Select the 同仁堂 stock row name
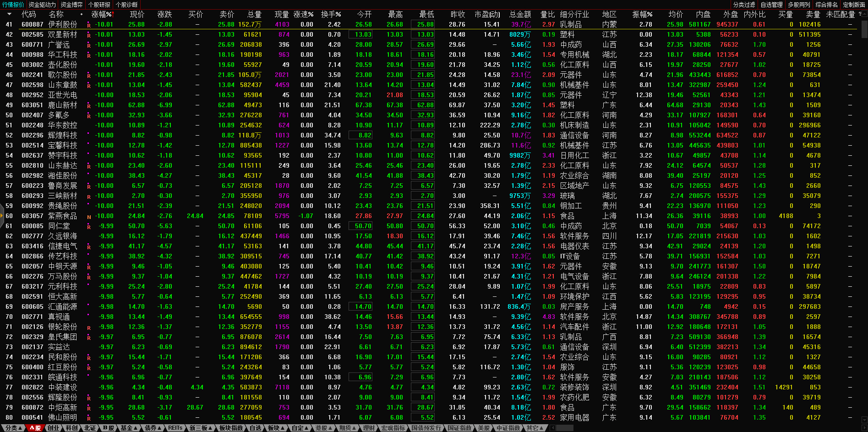 click(59, 226)
